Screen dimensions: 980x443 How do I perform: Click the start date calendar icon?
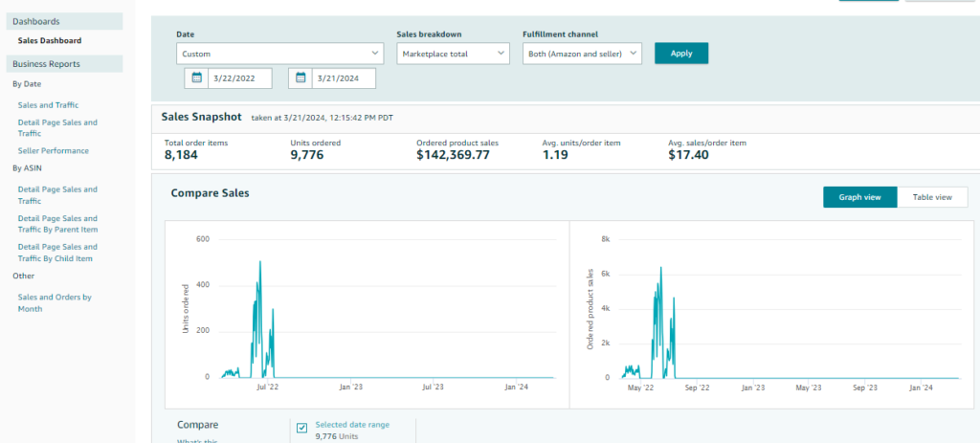tap(196, 78)
